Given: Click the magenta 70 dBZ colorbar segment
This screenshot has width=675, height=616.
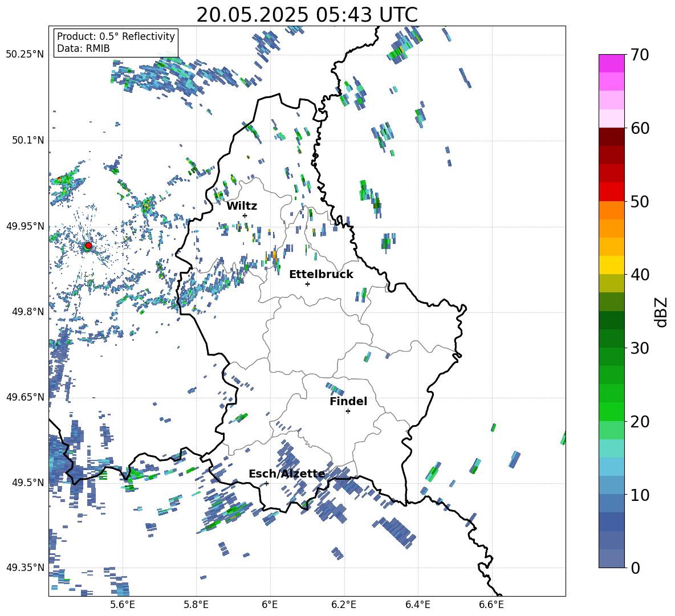Looking at the screenshot, I should (611, 63).
